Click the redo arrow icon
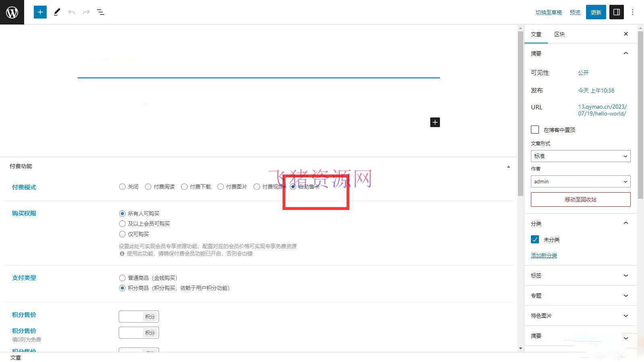Image resolution: width=644 pixels, height=362 pixels. (86, 12)
